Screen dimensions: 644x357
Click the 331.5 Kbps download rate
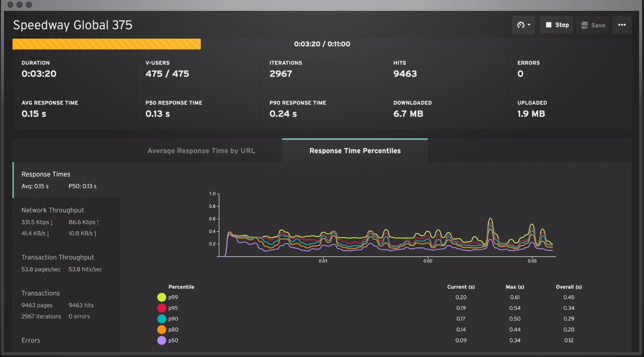37,222
